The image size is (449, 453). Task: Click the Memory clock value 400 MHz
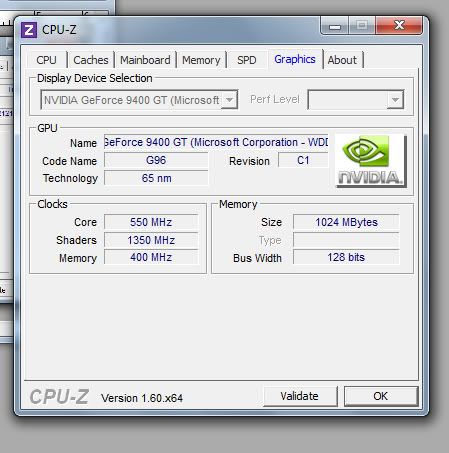[x=151, y=257]
